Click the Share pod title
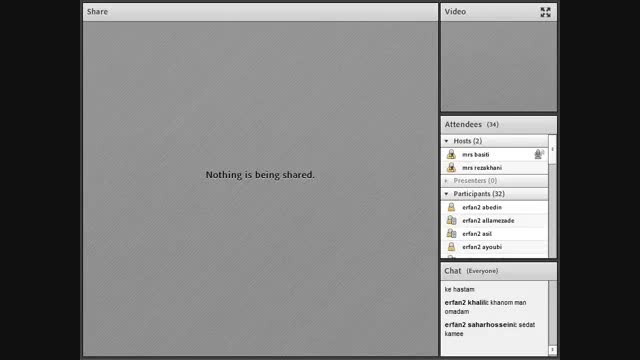The width and height of the screenshot is (640, 360). point(97,11)
